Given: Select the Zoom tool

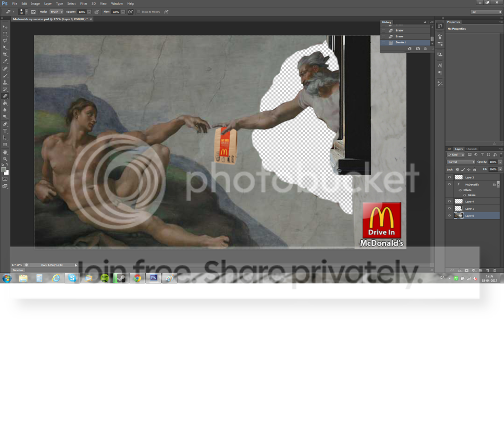Looking at the screenshot, I should [5, 159].
